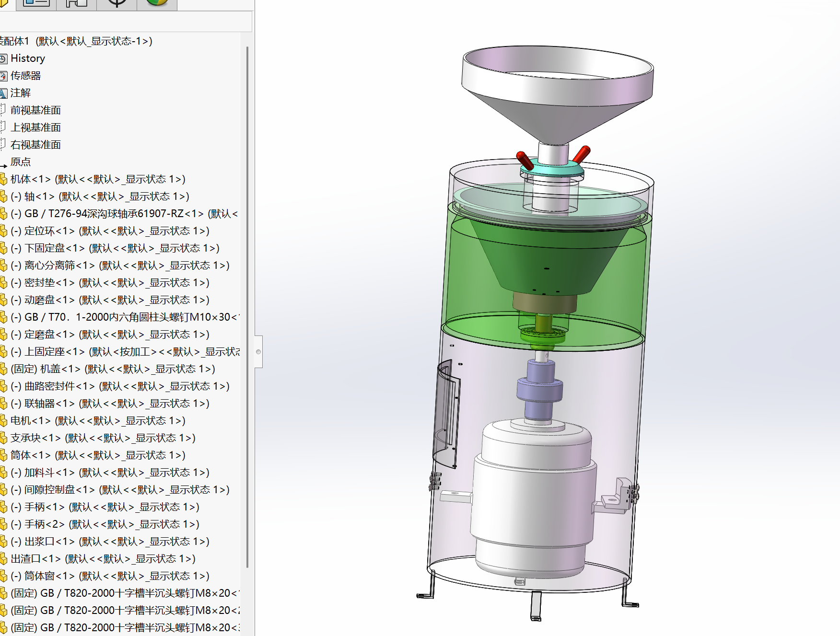
Task: Select the 右视基准面 plane
Action: point(35,145)
